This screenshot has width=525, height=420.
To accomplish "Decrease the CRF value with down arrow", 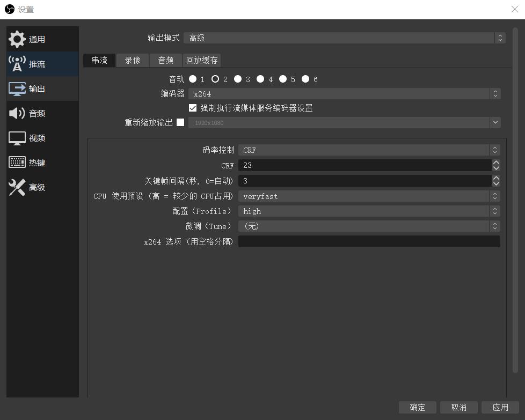I will [x=496, y=168].
